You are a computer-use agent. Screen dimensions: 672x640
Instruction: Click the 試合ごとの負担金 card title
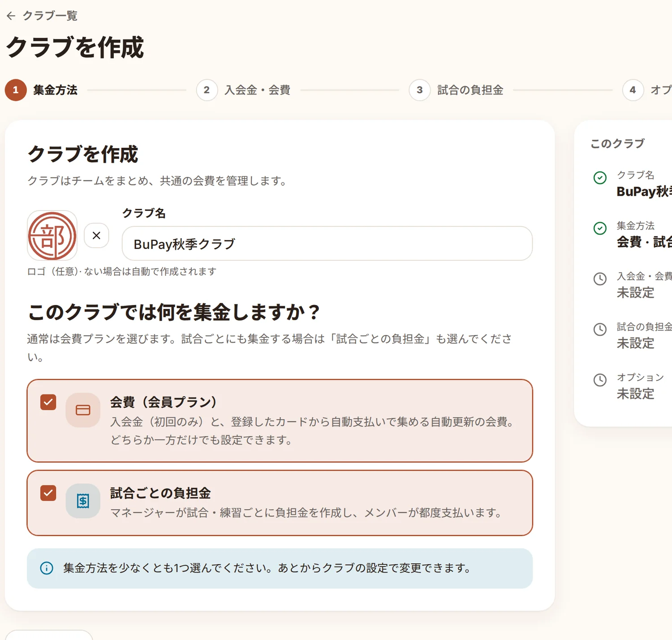(x=160, y=493)
